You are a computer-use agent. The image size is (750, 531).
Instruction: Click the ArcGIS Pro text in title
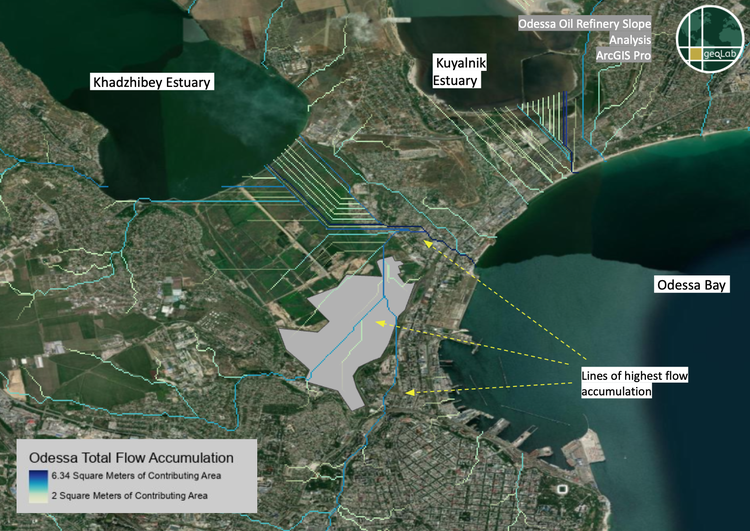click(623, 58)
